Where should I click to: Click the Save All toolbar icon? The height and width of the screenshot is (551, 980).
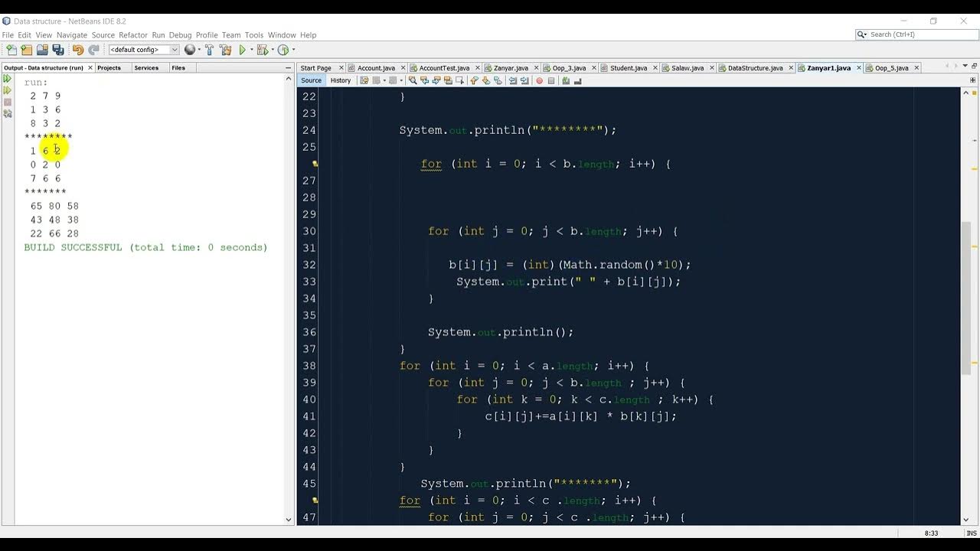(57, 50)
